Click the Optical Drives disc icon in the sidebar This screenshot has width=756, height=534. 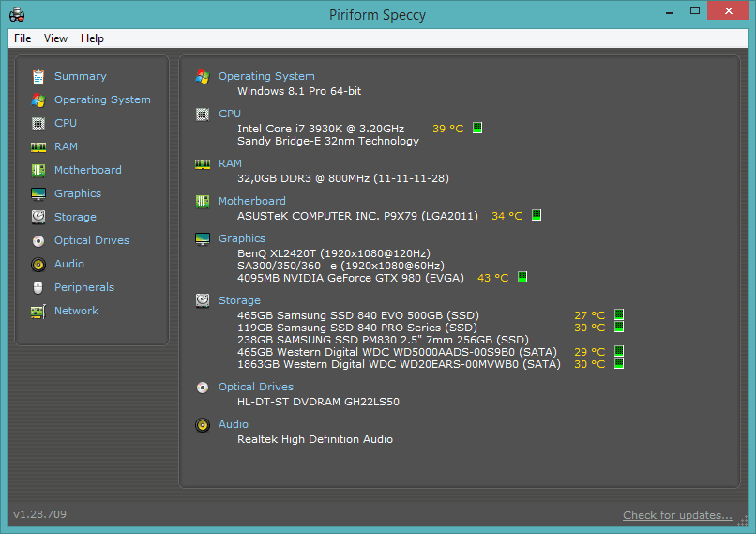tap(38, 240)
